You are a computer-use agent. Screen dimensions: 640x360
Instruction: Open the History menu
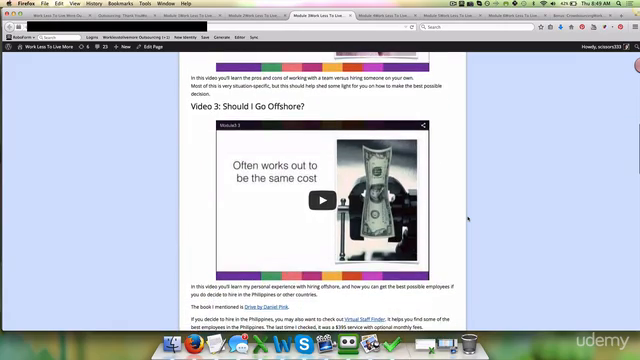pos(94,4)
